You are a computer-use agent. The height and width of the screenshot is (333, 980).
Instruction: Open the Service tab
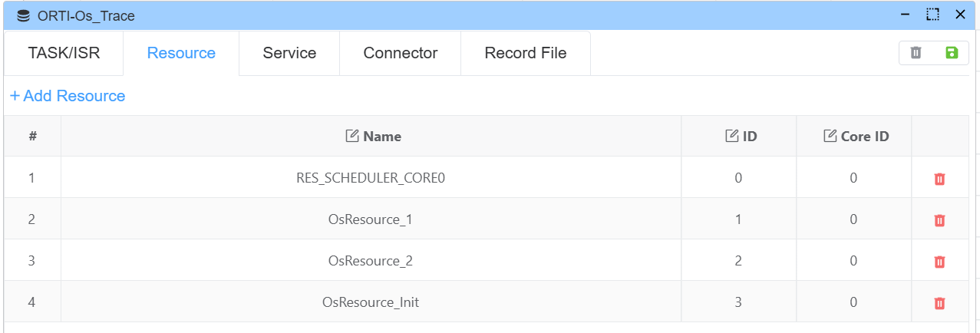pos(289,53)
